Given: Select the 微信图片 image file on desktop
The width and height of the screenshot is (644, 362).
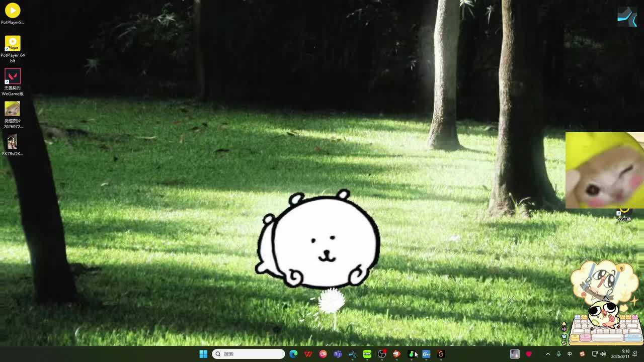Looking at the screenshot, I should click(x=13, y=115).
